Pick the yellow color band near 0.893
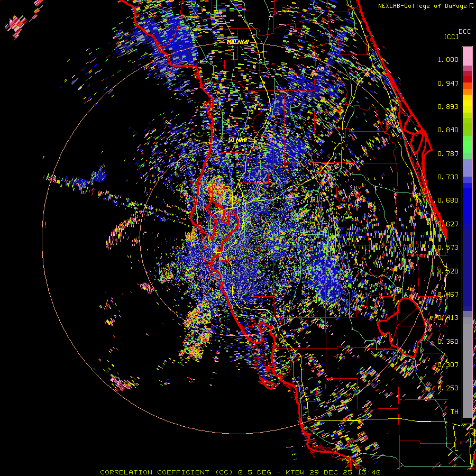Image resolution: width=476 pixels, height=476 pixels. (467, 104)
